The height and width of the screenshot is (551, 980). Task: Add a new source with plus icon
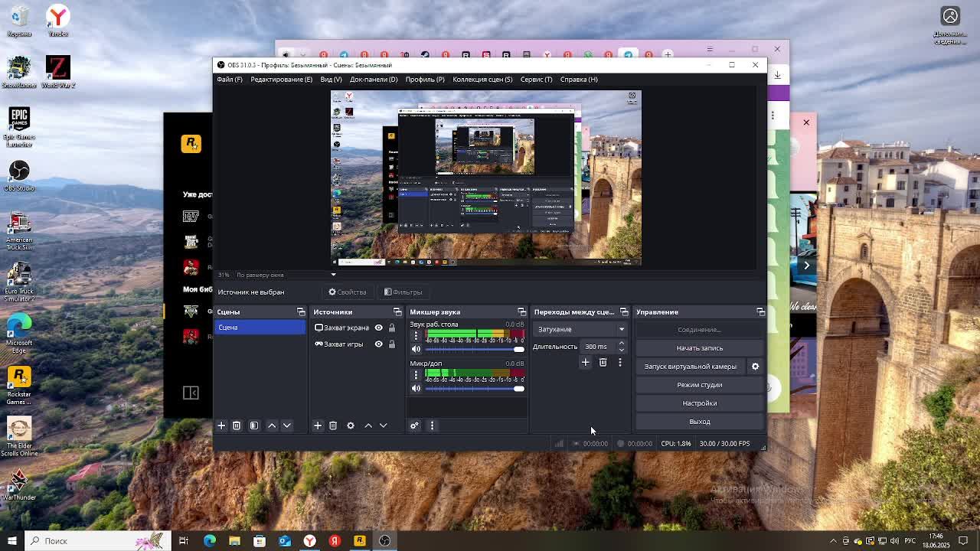[x=318, y=425]
